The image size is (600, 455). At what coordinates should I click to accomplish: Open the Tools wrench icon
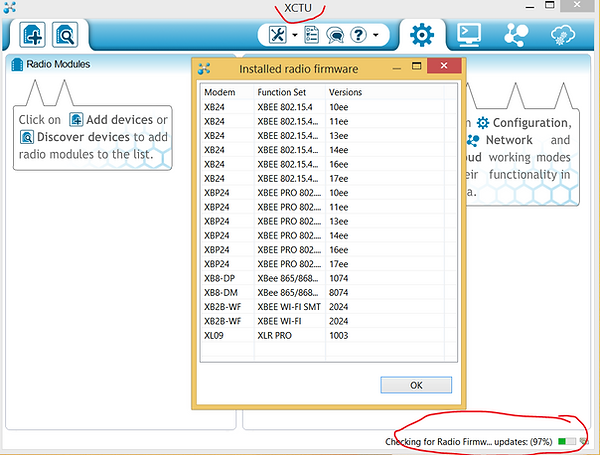click(278, 35)
